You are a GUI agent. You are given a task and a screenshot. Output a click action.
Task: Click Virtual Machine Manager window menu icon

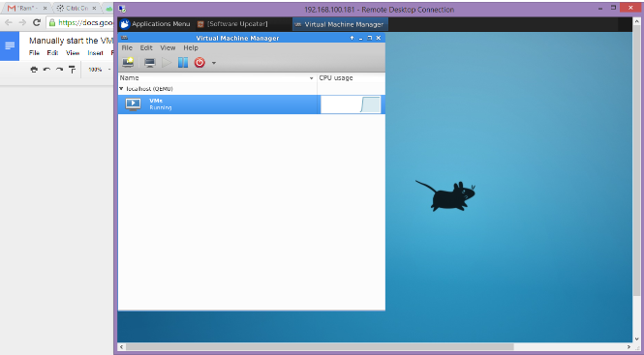click(x=125, y=38)
